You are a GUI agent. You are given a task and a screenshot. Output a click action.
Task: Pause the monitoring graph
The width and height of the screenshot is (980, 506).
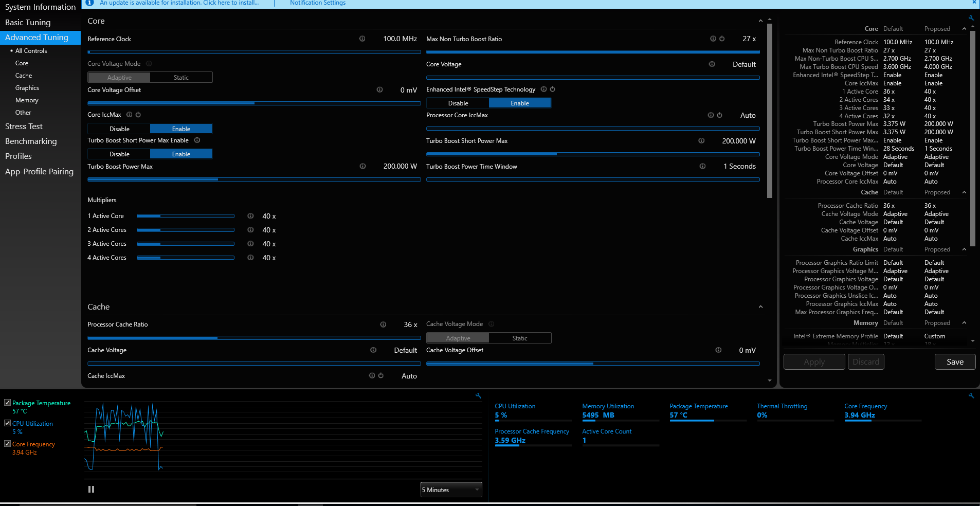[x=91, y=490]
